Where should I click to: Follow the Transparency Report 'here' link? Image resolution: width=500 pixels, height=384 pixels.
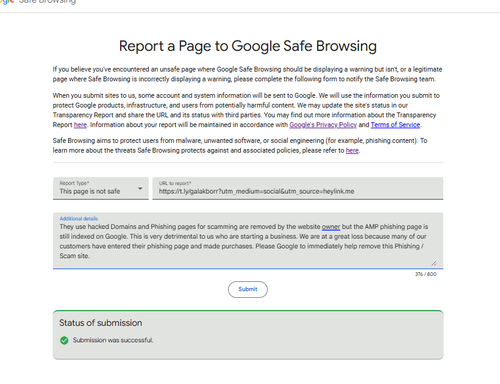[x=80, y=125]
